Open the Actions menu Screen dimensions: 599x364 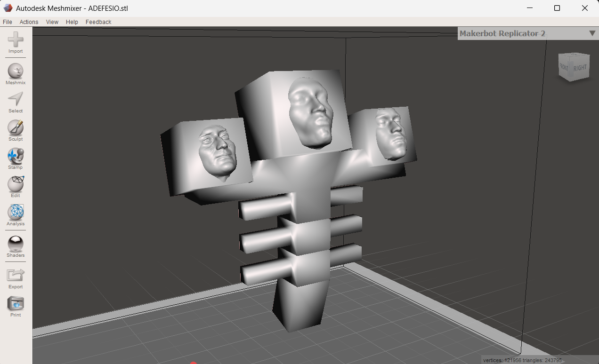click(x=29, y=22)
